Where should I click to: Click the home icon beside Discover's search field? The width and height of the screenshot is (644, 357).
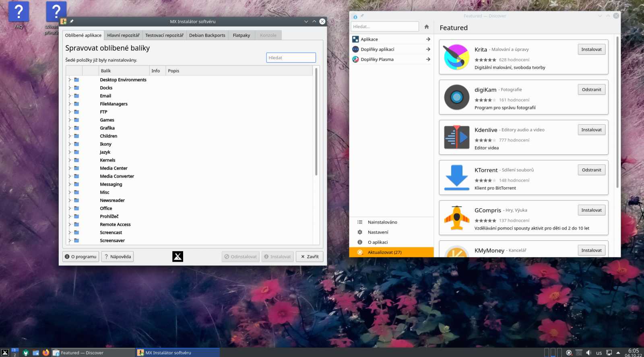[x=427, y=27]
